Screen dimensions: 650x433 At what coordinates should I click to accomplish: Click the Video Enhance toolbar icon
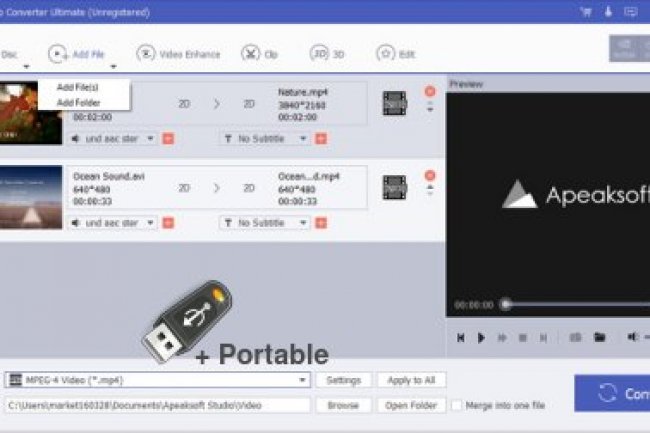click(x=146, y=53)
